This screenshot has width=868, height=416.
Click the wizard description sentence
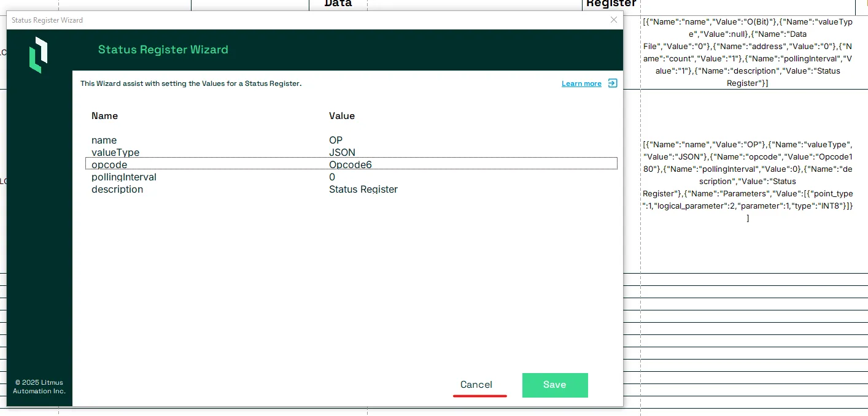click(x=191, y=83)
